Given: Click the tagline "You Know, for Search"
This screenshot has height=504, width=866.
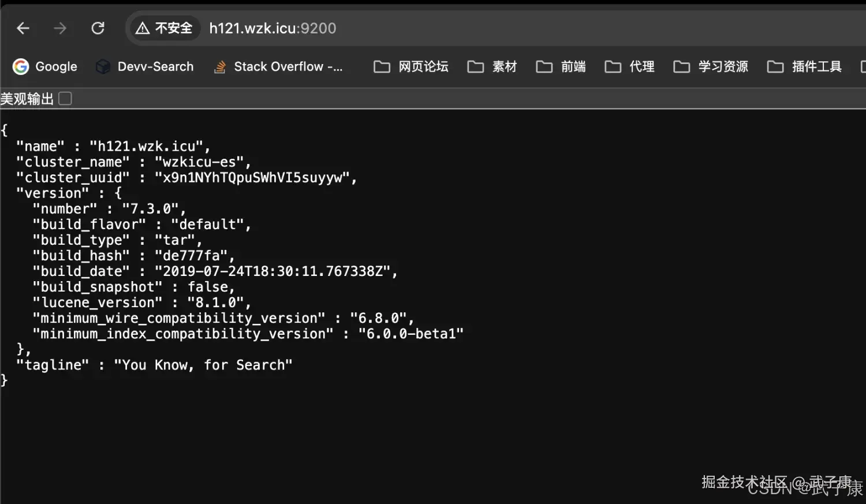Looking at the screenshot, I should coord(203,365).
